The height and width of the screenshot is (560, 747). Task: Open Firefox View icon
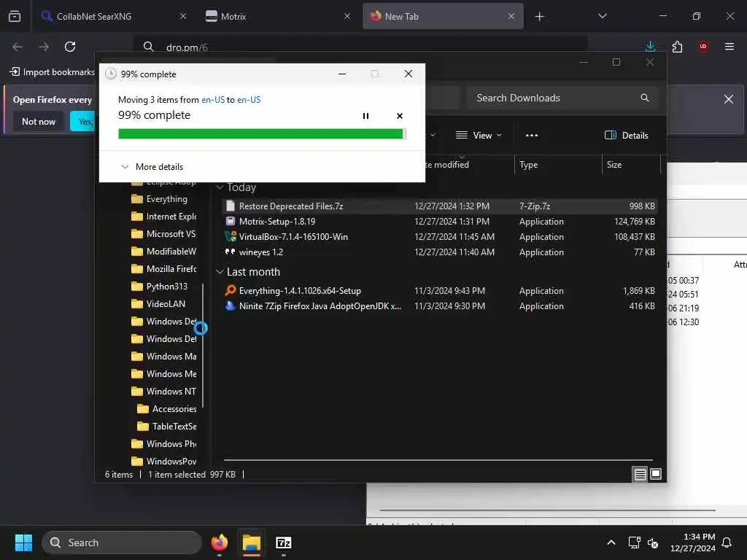(x=15, y=16)
